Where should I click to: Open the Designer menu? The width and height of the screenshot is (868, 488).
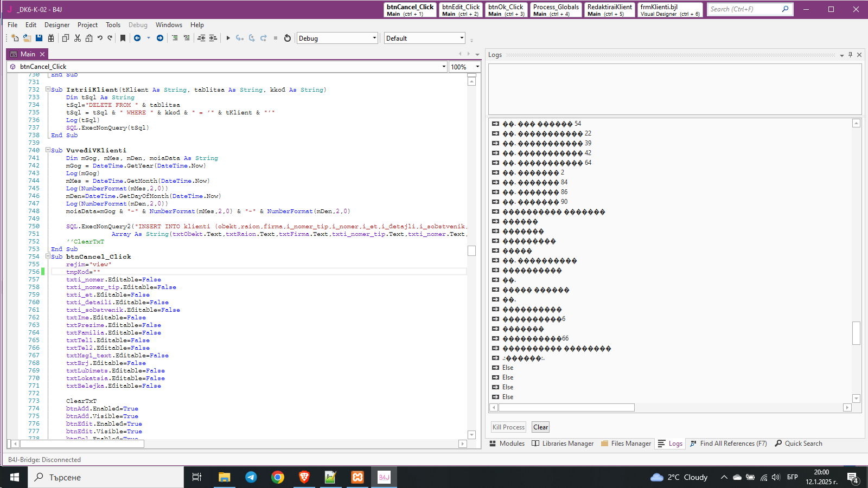(57, 25)
